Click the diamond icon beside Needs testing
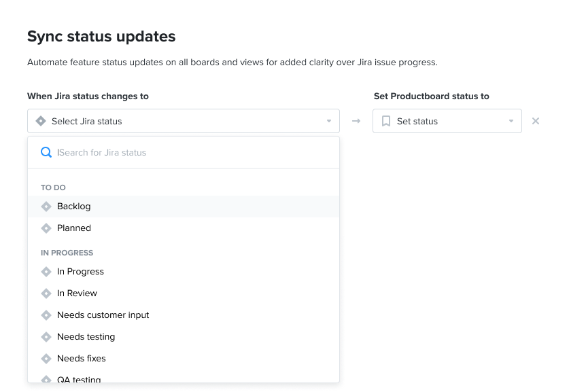 (46, 336)
